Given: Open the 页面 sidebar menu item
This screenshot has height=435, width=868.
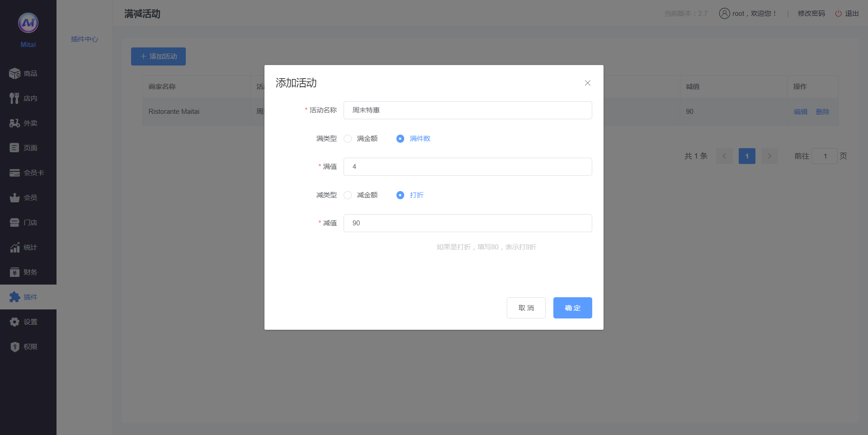Looking at the screenshot, I should tap(28, 148).
